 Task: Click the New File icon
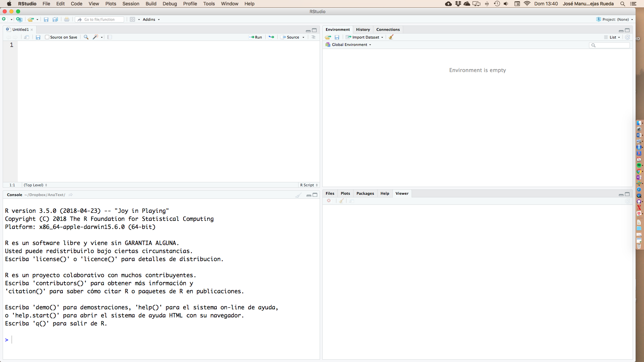tap(4, 19)
